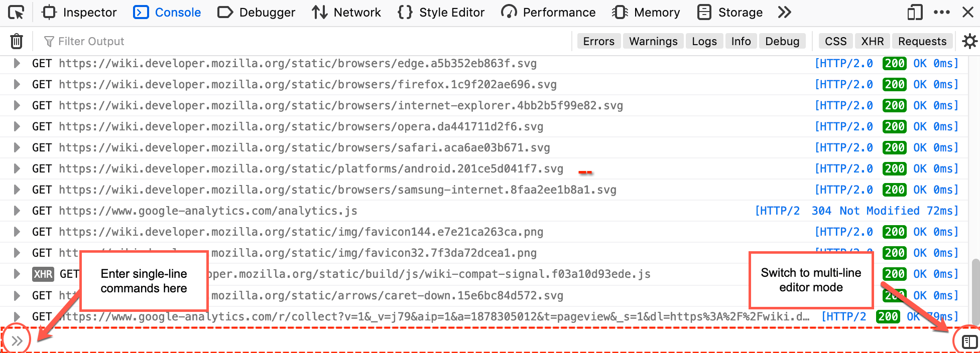980x353 pixels.
Task: Clear the console output with trash icon
Action: (x=16, y=41)
